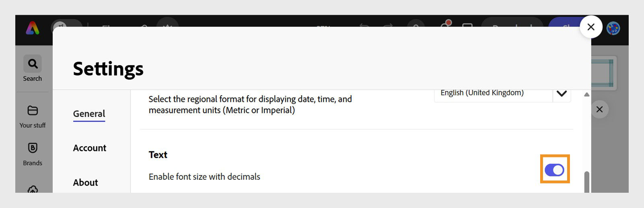
Task: Switch to the Account settings tab
Action: (x=89, y=148)
